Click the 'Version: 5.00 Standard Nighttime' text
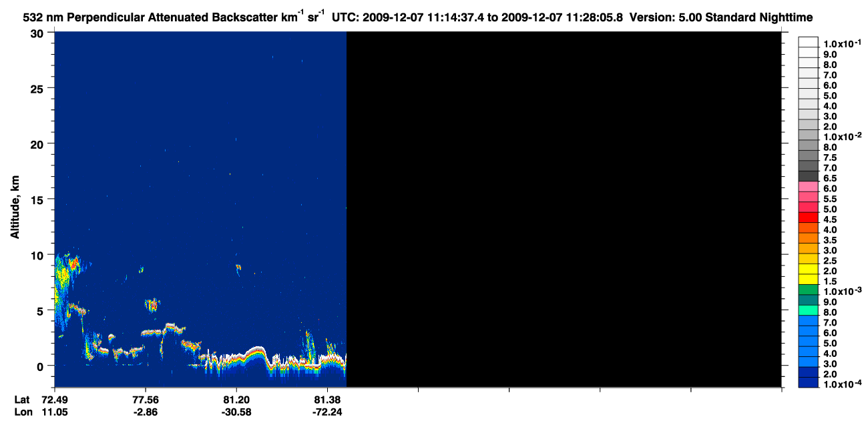 [721, 18]
